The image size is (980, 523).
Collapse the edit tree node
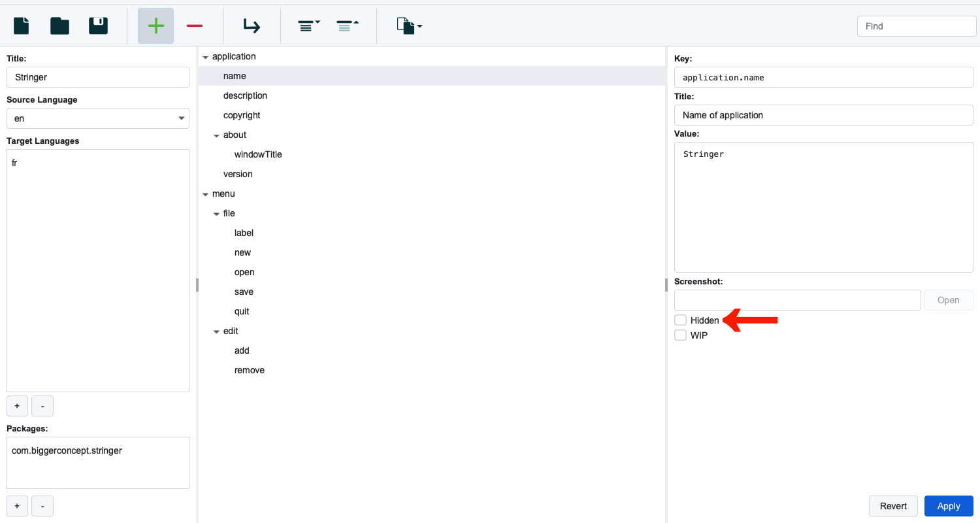point(216,331)
